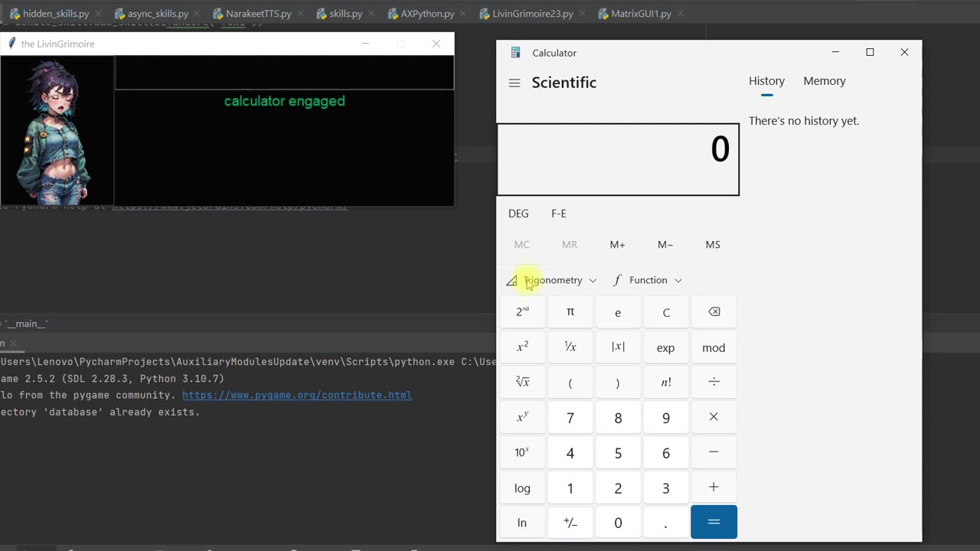Click the M− memory subtract button

[x=666, y=245]
